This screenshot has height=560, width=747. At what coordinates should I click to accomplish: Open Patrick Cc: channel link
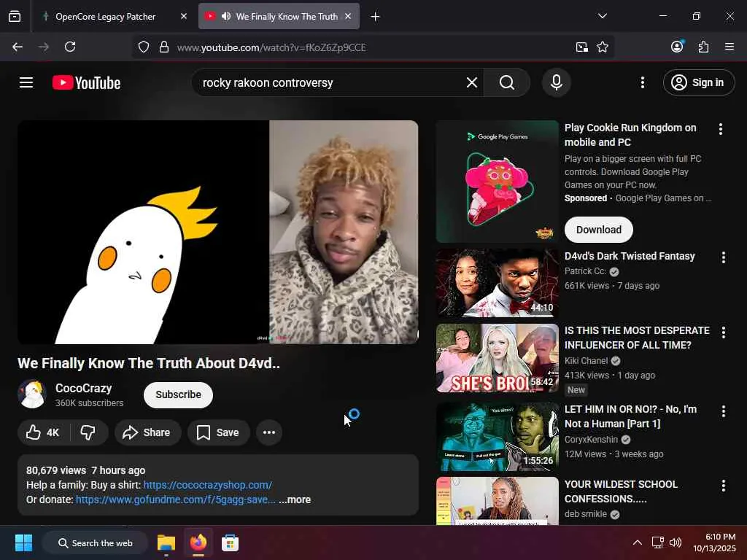(x=586, y=271)
